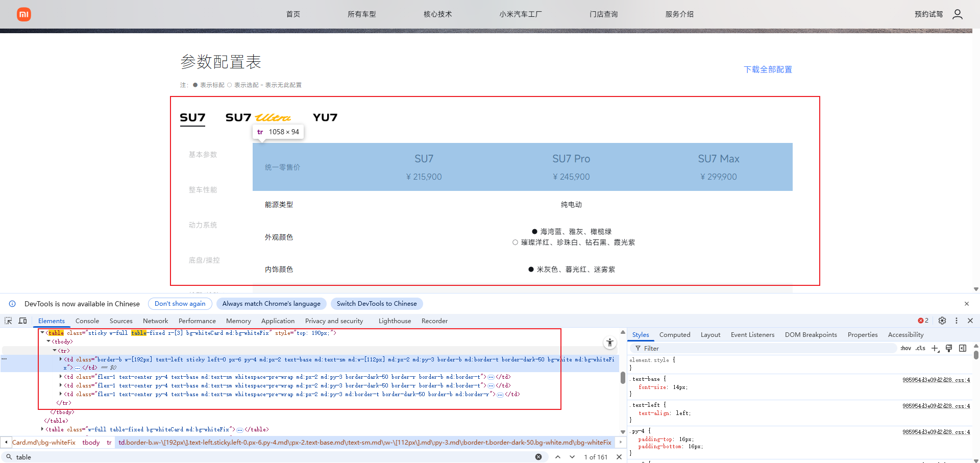Image resolution: width=980 pixels, height=463 pixels.
Task: Click Always match Chrome's language
Action: (272, 304)
